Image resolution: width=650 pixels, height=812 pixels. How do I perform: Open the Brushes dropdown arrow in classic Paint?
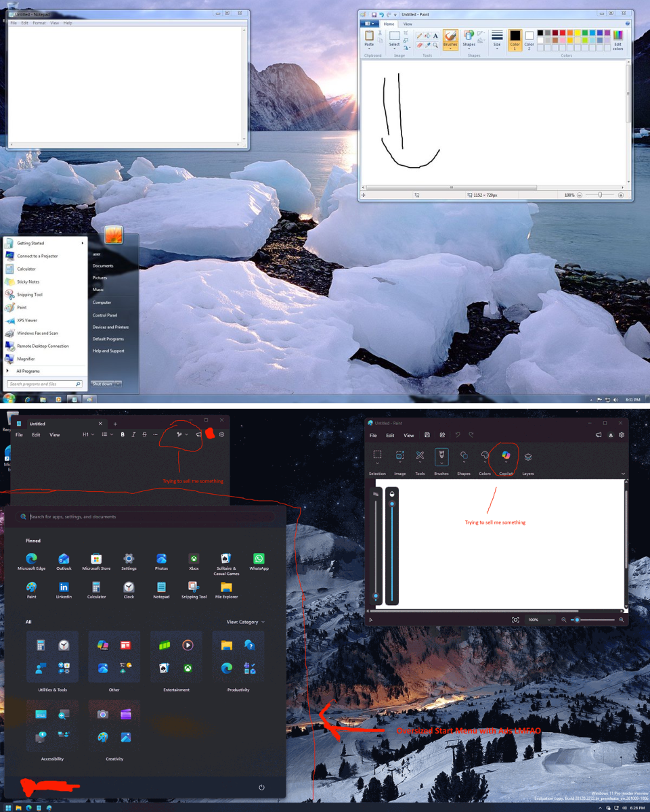coord(450,49)
